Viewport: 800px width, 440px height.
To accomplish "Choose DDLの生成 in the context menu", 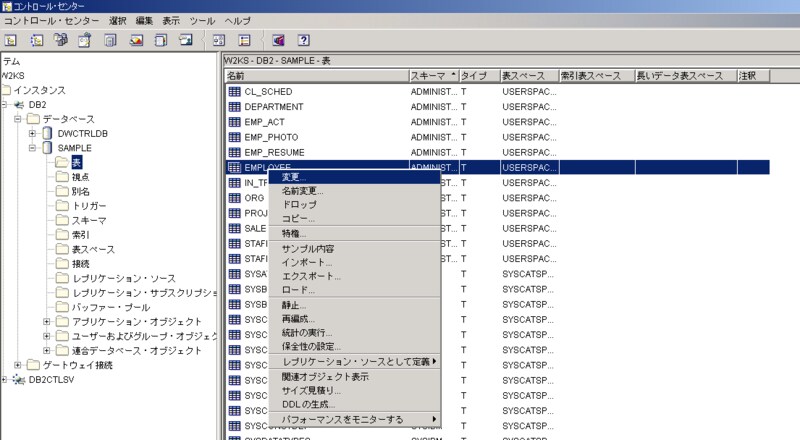I will tap(355, 404).
